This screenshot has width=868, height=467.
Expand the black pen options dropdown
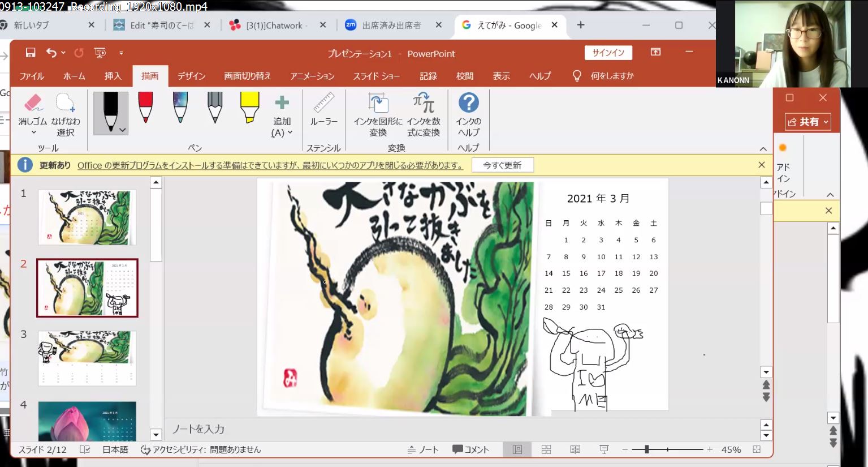click(x=123, y=130)
